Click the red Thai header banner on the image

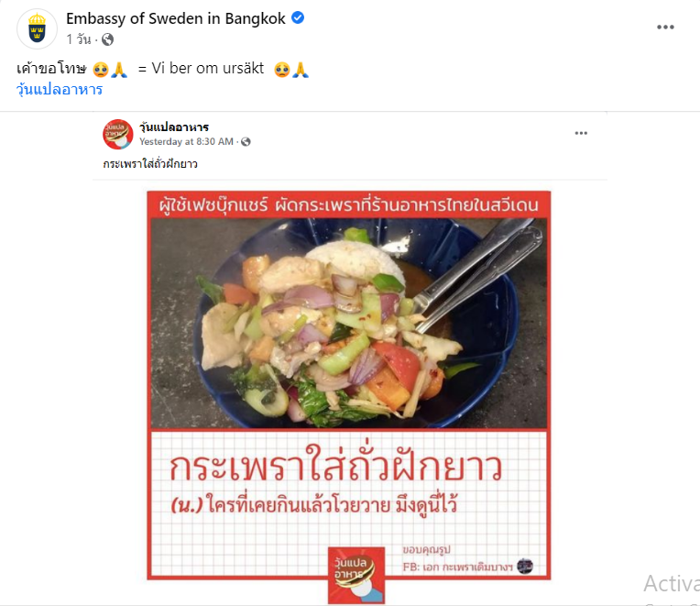click(x=349, y=205)
